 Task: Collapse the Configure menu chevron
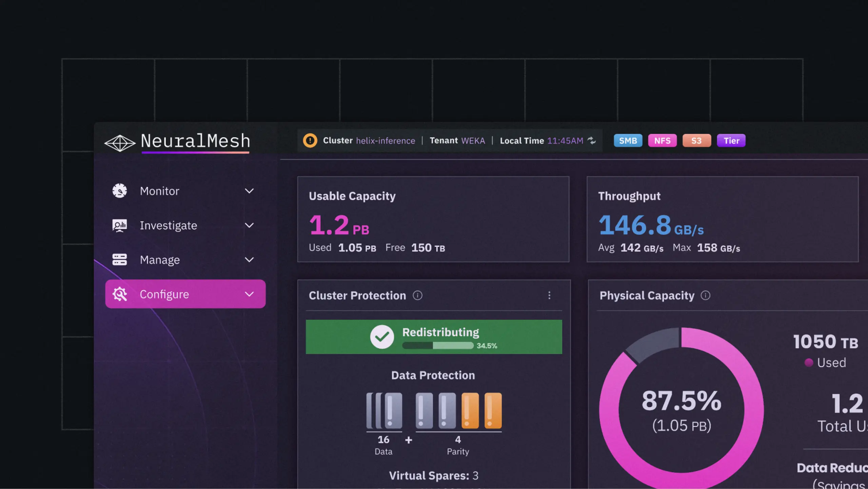(x=249, y=294)
